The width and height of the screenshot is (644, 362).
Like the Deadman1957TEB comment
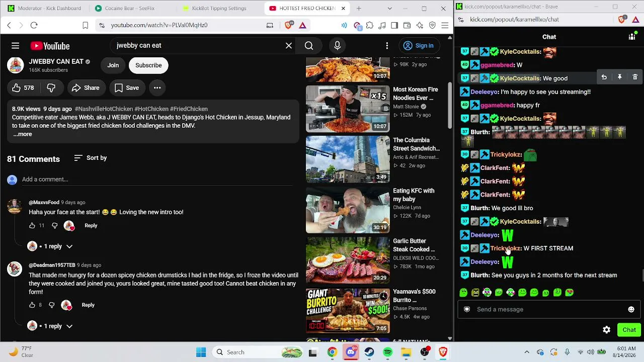pos(32,305)
